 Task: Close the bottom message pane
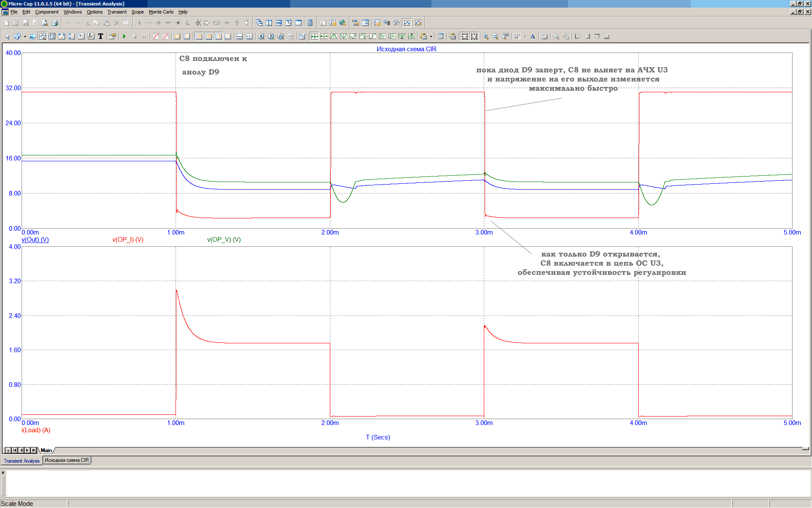[3, 472]
